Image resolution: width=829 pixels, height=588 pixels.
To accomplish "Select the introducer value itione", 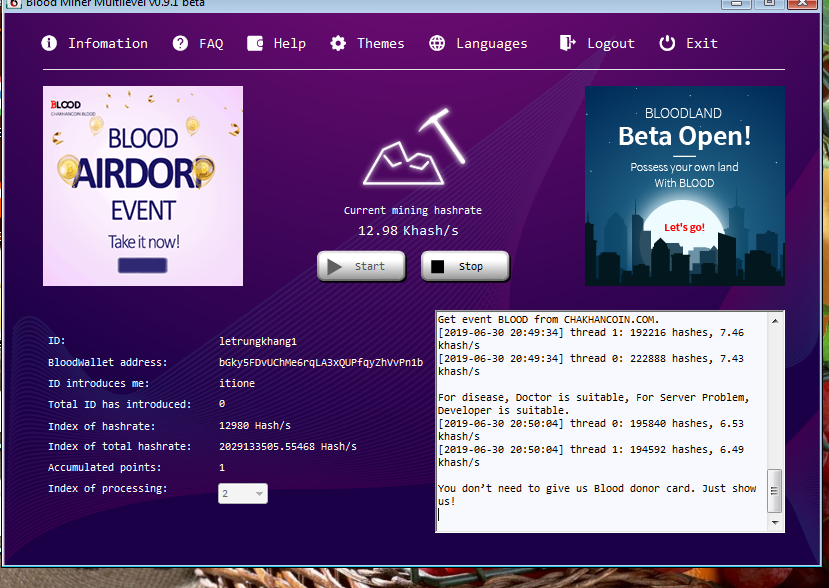I will (237, 383).
